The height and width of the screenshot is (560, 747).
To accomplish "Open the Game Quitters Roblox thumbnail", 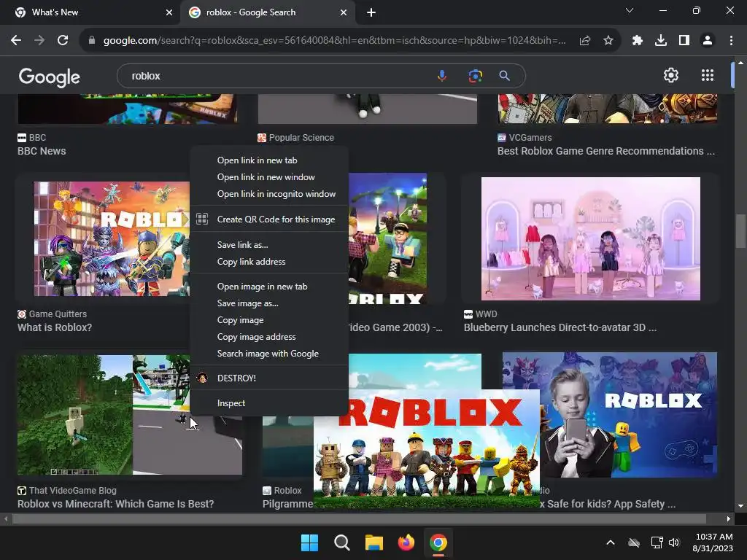I will [x=112, y=238].
